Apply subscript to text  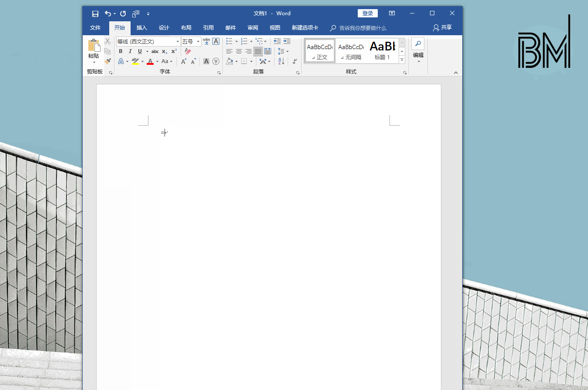pos(164,51)
